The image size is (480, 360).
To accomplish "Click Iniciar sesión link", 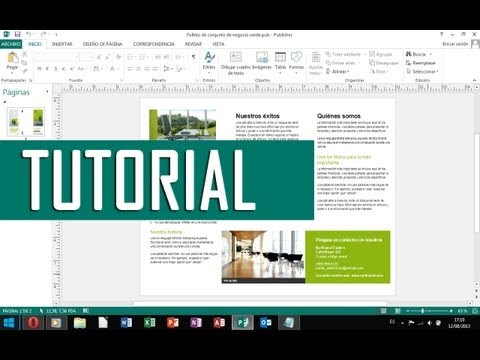I will click(x=455, y=44).
